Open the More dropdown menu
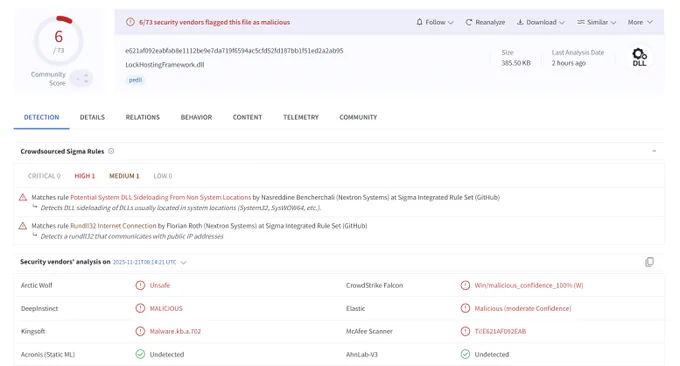Screen dimensions: 680x366 (x=640, y=22)
